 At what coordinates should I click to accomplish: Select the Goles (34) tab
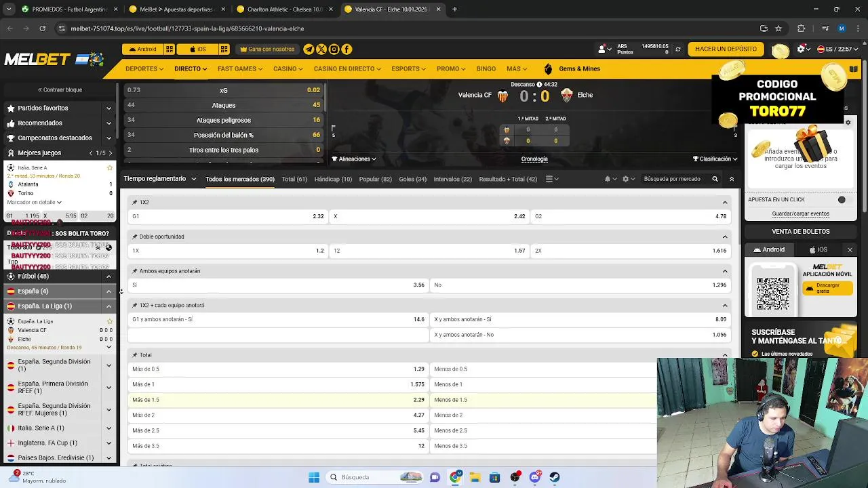coord(412,179)
